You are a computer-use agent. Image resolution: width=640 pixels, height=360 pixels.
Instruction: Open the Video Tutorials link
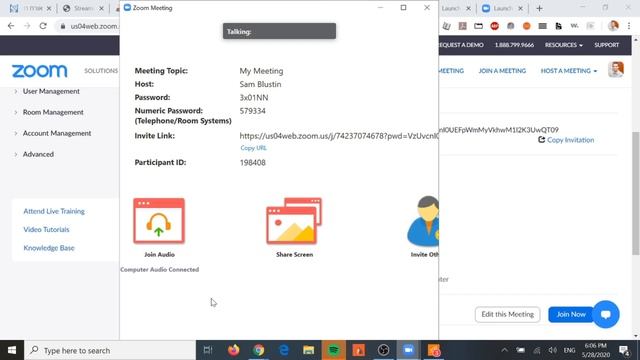pos(46,229)
